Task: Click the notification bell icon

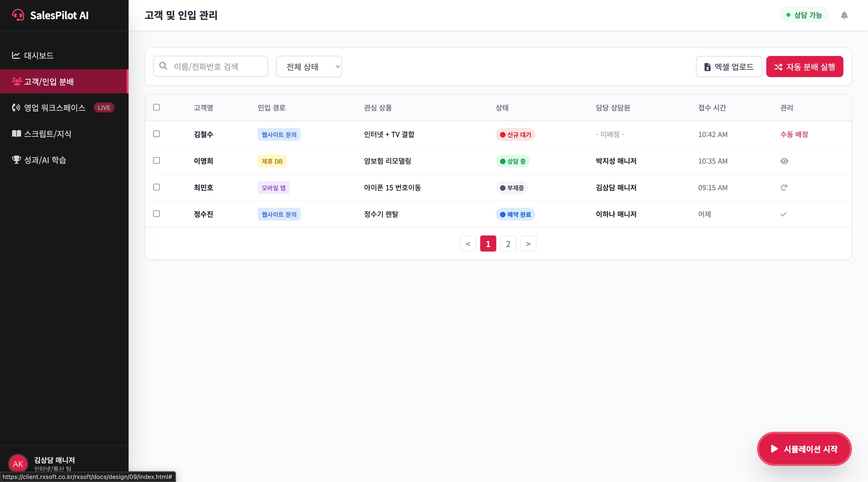Action: (x=844, y=15)
